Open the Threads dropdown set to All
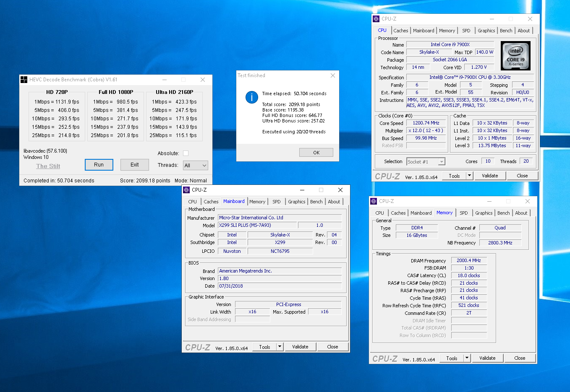 (196, 165)
